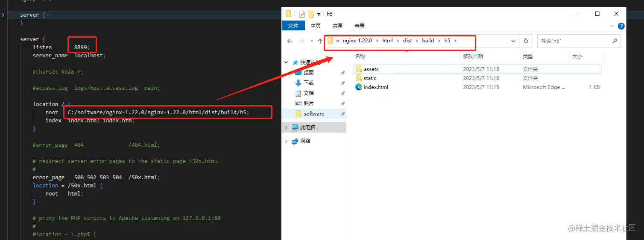Click the #access_log comment line in editor
Viewport: 644px width, 240px height.
(96, 88)
